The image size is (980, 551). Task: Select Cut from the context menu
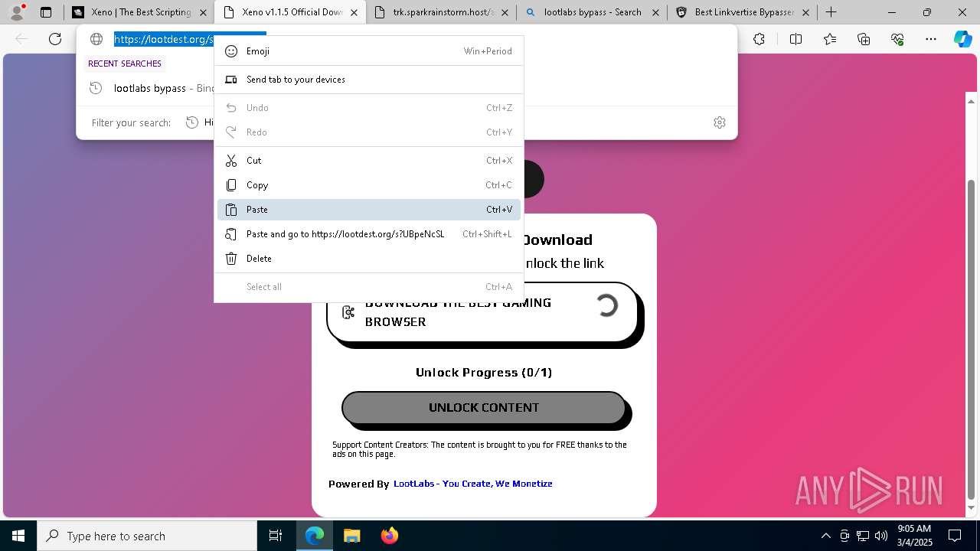(x=369, y=161)
